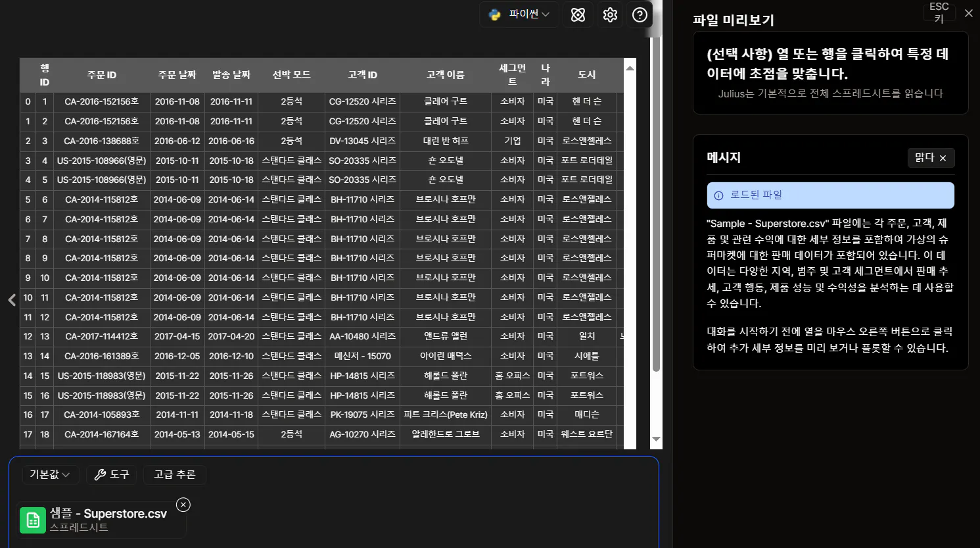Click the 로드된 파일 banner
The height and width of the screenshot is (548, 980).
click(830, 195)
